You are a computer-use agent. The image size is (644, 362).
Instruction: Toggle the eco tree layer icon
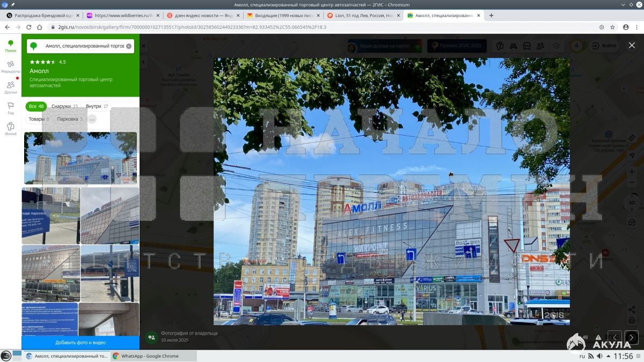[500, 46]
